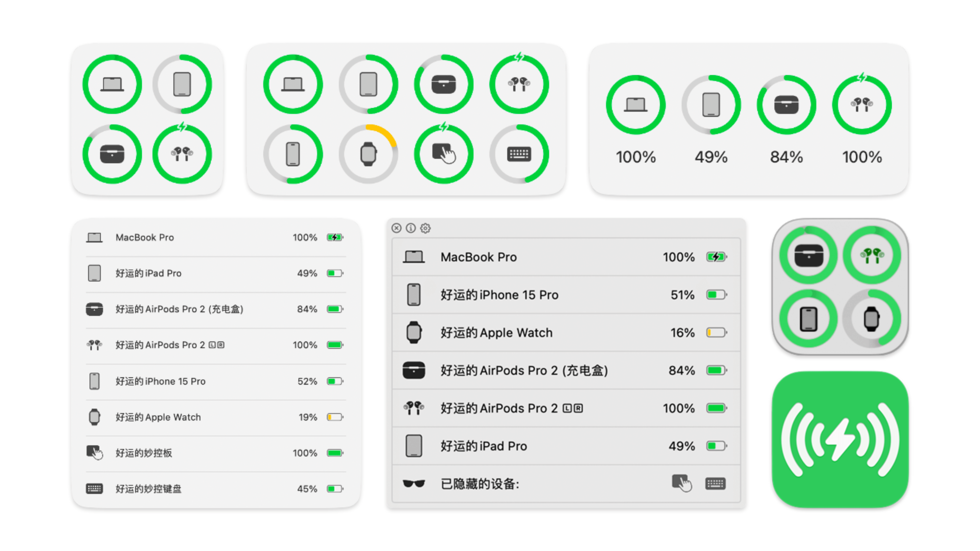This screenshot has height=551, width=980.
Task: Click the iPhone ring in the eight-device widget
Action: pos(293,154)
